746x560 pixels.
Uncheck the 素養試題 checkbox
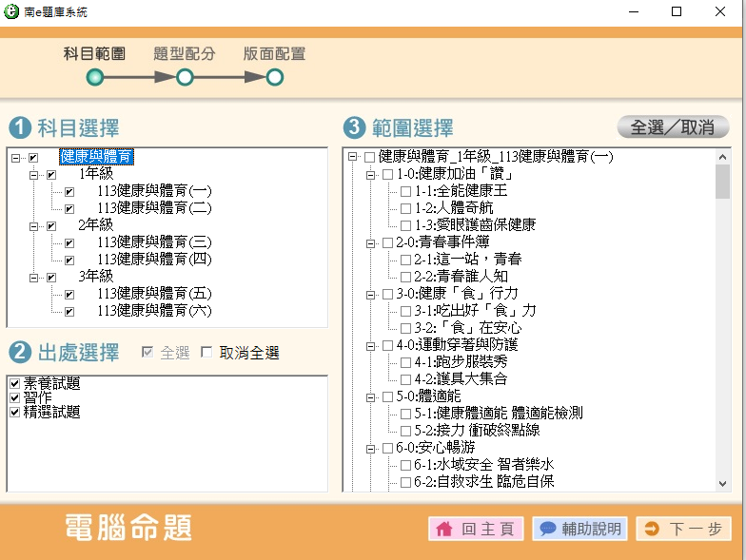coord(14,383)
